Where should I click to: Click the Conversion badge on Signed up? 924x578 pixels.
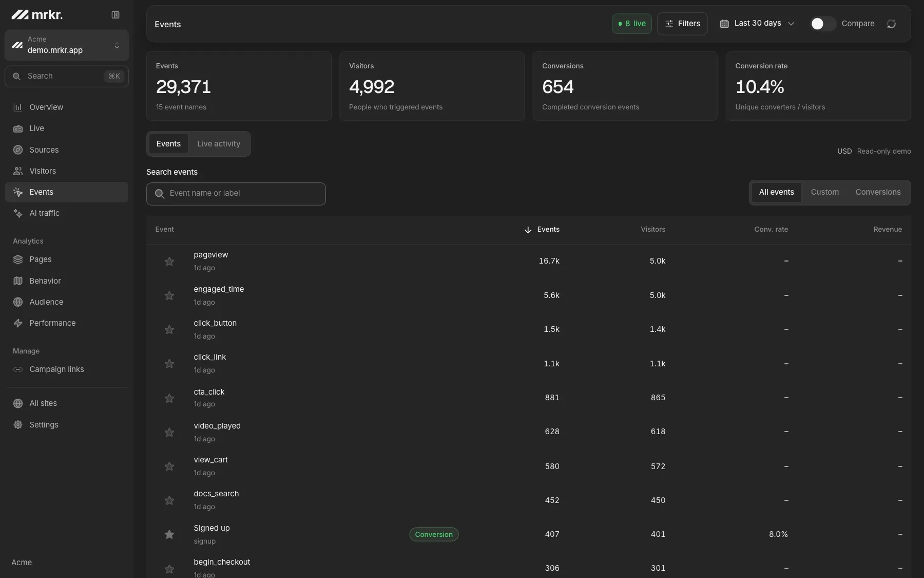click(434, 534)
